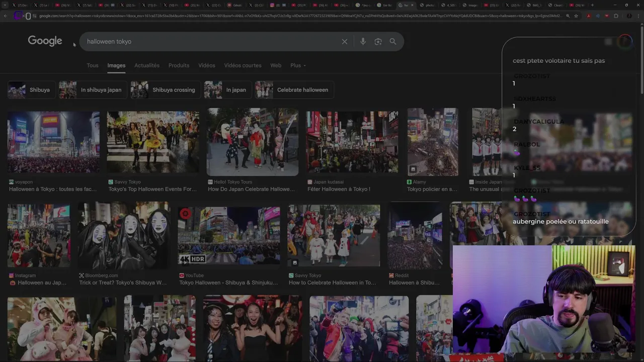Open the tab search dropdown arrow

click(4, 5)
